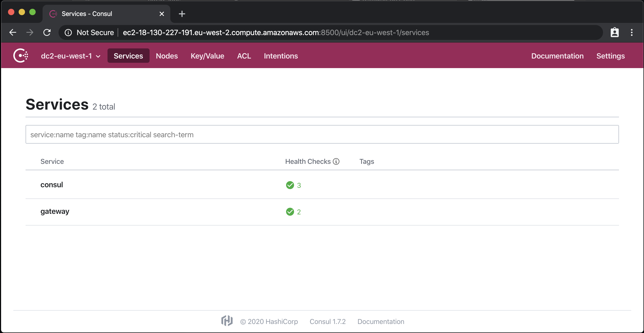Close the Services - Consul tab
Image resolution: width=644 pixels, height=333 pixels.
tap(162, 14)
